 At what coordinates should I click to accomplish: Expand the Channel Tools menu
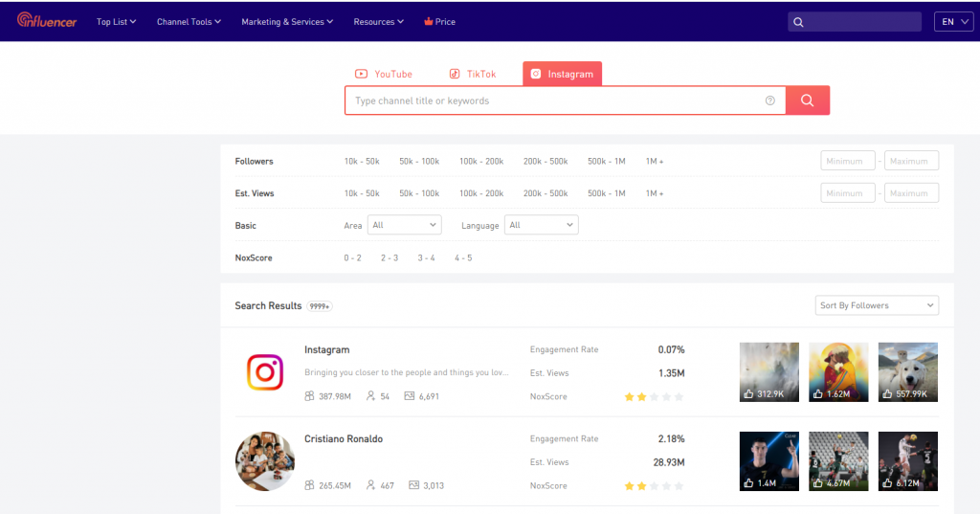[x=189, y=22]
